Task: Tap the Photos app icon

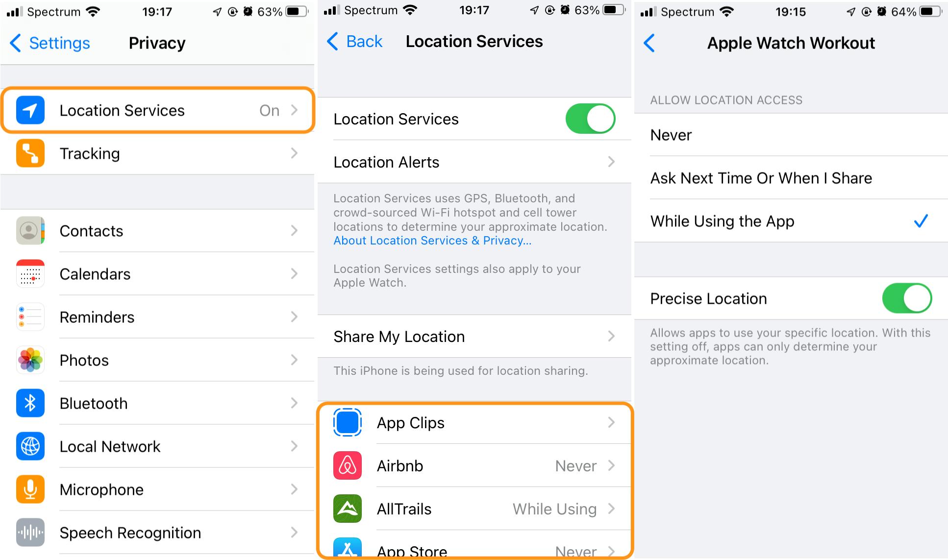Action: (x=29, y=360)
